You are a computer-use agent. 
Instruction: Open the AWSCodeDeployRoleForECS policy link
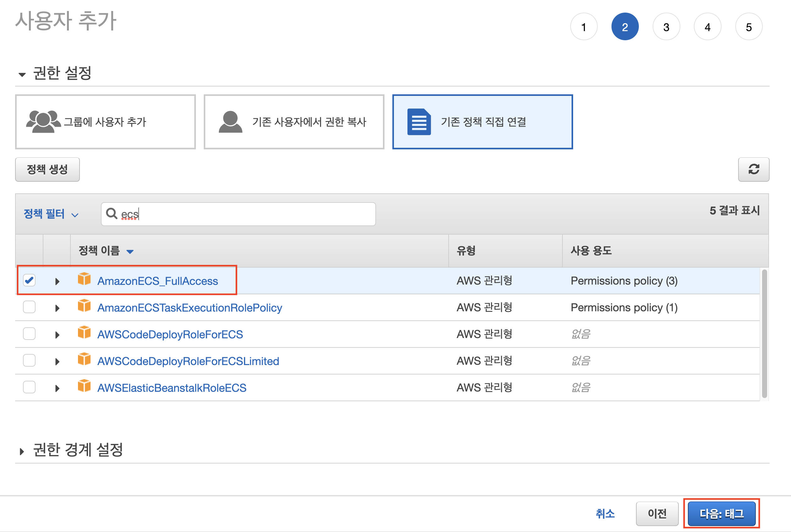(x=170, y=335)
